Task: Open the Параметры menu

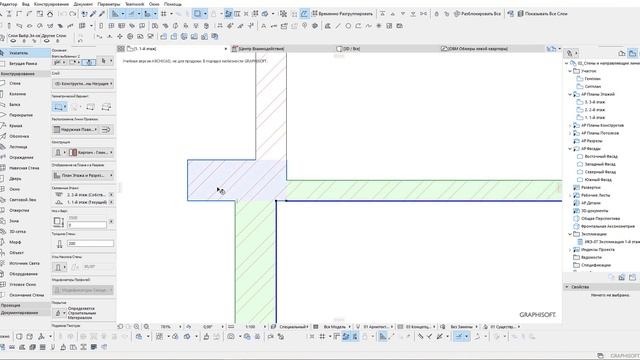Action: coord(109,4)
